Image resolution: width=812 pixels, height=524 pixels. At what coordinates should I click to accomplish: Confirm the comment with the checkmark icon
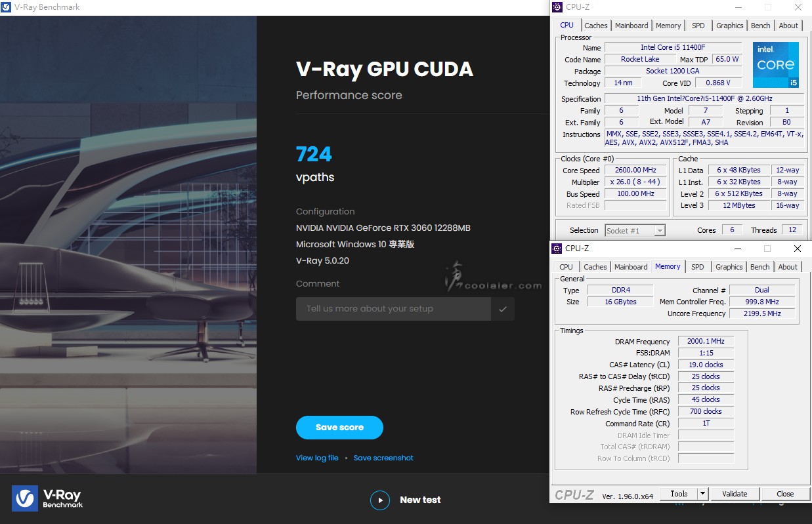[503, 309]
